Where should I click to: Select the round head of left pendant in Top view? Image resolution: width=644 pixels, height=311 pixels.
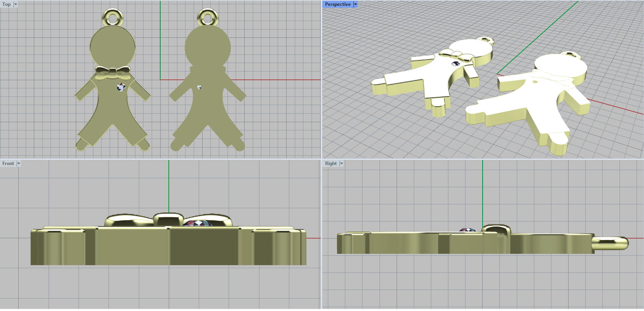[112, 46]
